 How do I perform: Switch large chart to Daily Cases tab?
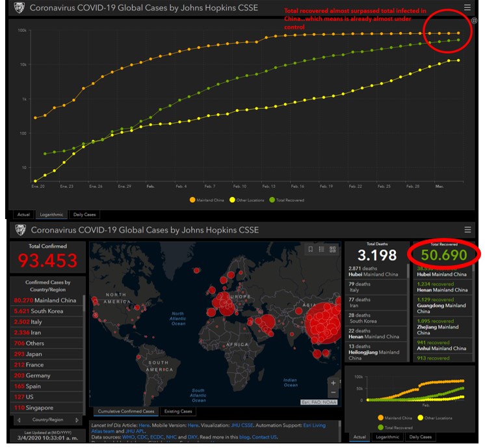coord(85,215)
